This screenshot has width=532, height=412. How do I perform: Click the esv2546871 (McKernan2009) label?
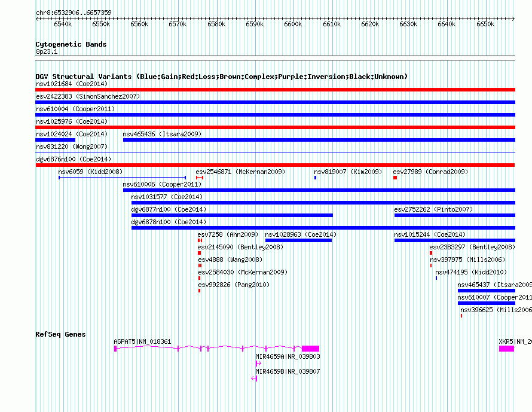(240, 172)
